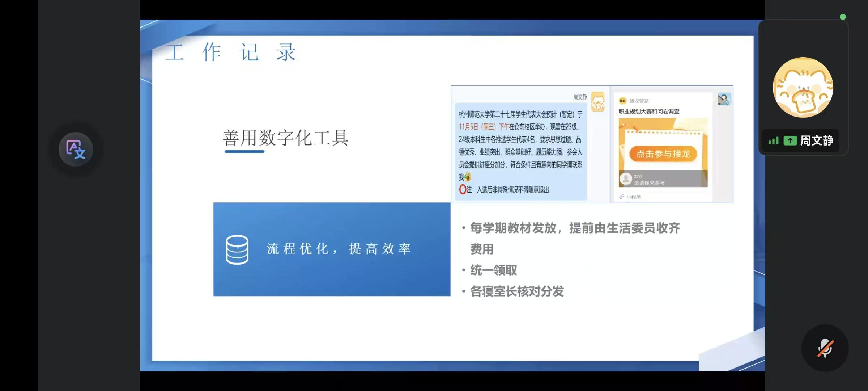Open 周文静's cat avatar video tile
868x391 pixels.
click(803, 87)
